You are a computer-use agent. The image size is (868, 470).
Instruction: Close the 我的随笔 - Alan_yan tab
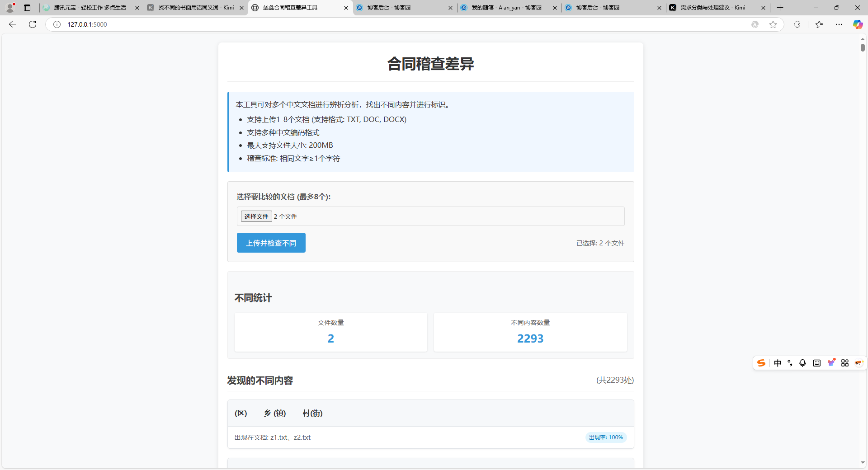(x=555, y=8)
